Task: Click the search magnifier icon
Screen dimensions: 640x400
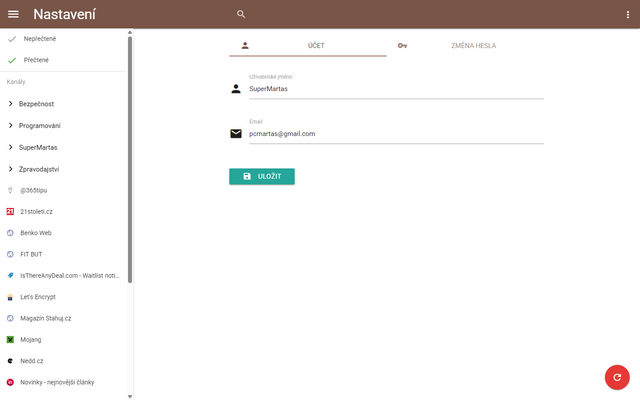Action: (x=241, y=14)
